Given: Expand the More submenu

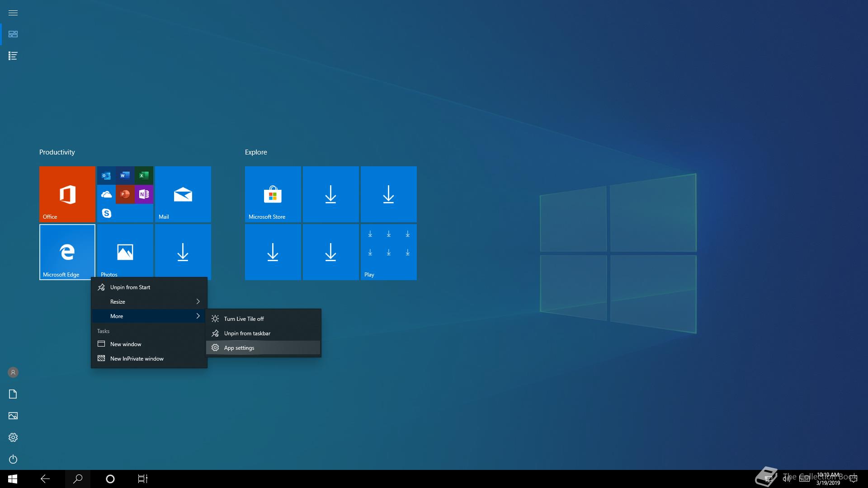Looking at the screenshot, I should click(149, 316).
